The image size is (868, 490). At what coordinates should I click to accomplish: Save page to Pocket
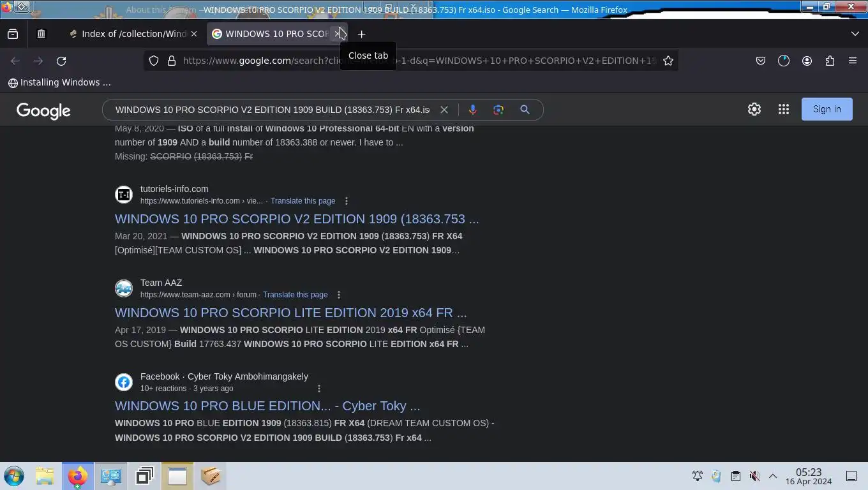tap(761, 61)
